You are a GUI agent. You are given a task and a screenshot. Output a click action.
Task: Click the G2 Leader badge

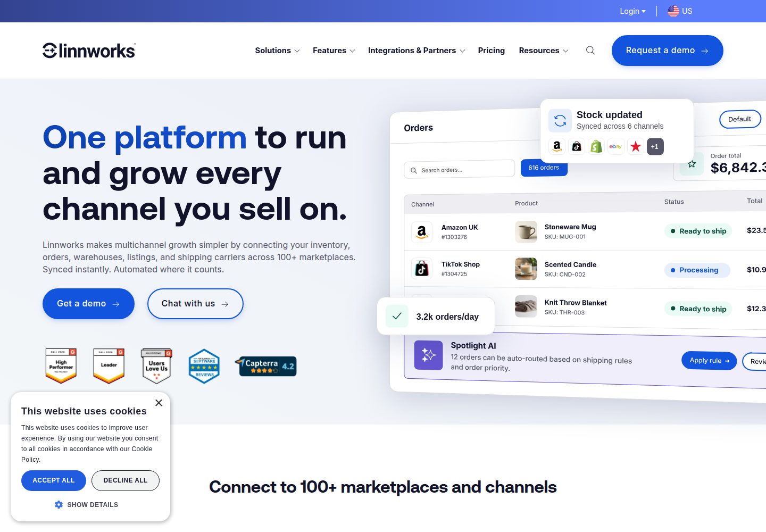[109, 366]
